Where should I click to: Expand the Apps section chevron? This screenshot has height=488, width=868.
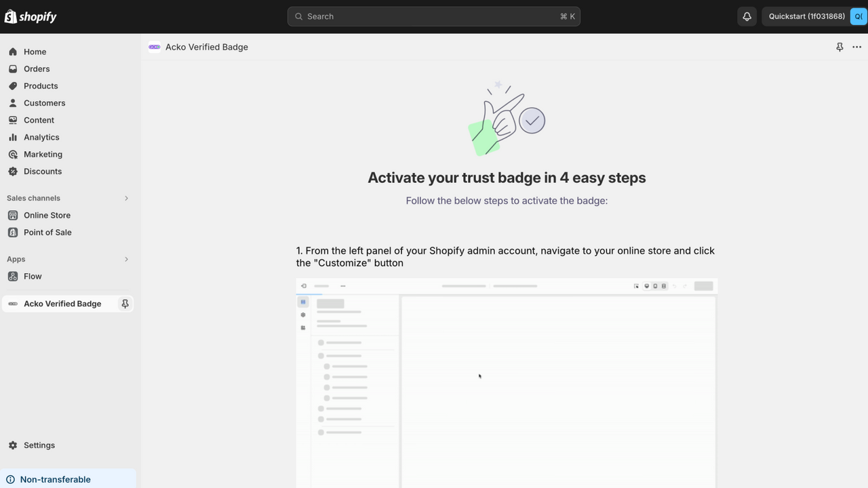click(x=126, y=259)
